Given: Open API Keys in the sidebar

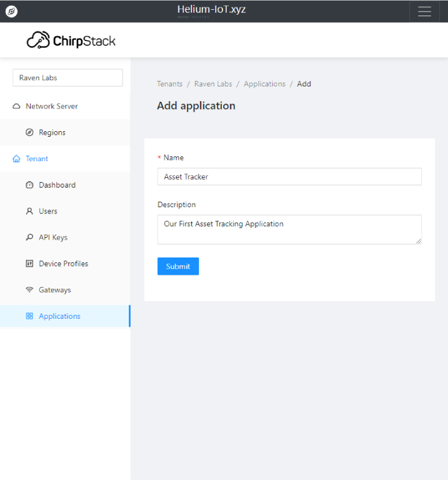Looking at the screenshot, I should (65, 237).
